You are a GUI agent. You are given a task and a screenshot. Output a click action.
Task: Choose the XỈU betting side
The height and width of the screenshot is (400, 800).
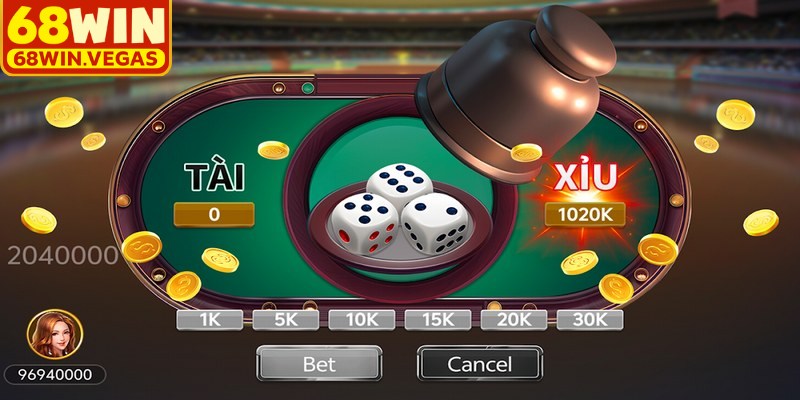pos(586,177)
